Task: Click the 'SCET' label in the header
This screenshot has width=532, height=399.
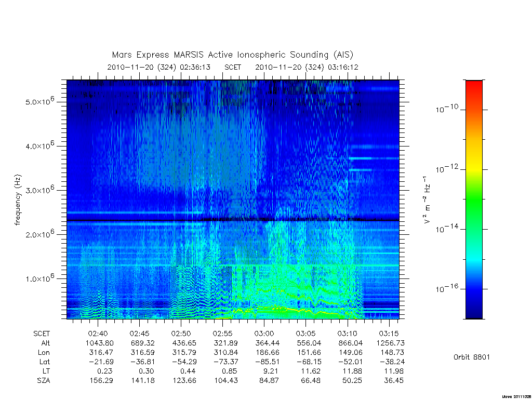Action: (x=233, y=67)
